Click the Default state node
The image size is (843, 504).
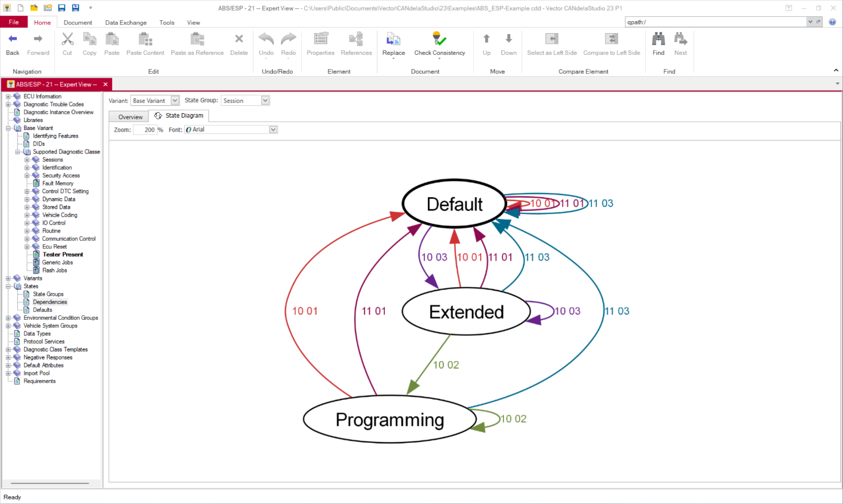click(x=454, y=204)
